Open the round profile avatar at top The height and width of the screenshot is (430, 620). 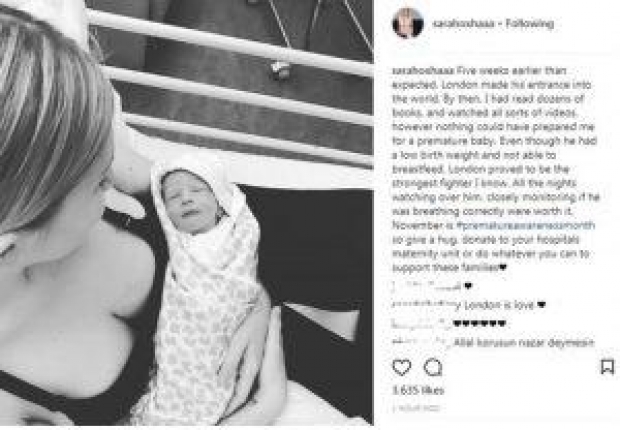point(408,23)
